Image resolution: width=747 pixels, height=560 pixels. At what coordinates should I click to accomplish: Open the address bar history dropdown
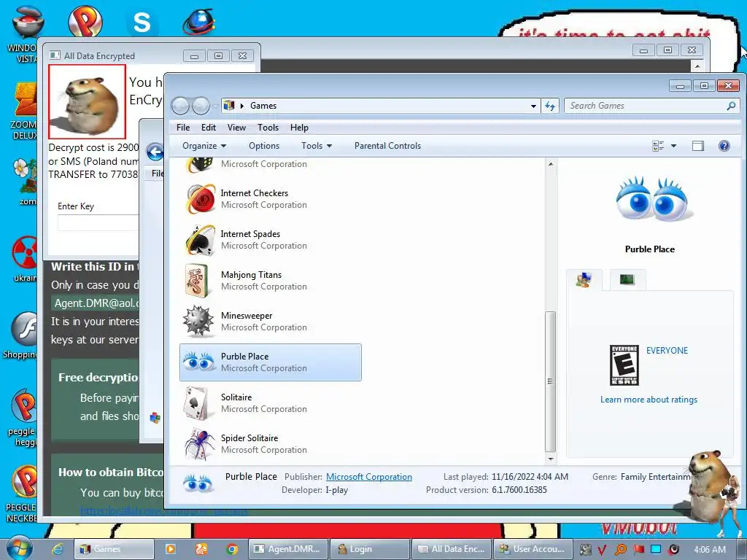point(533,106)
